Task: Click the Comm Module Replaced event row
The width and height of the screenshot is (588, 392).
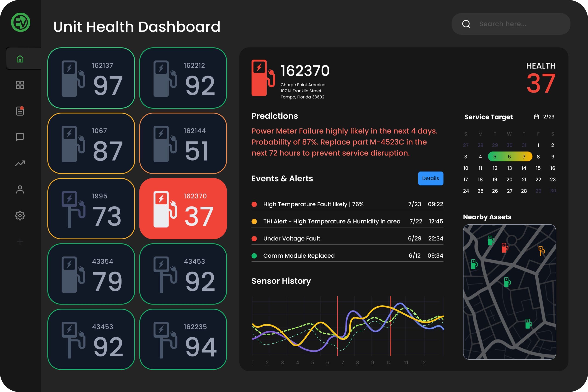Action: (x=347, y=256)
